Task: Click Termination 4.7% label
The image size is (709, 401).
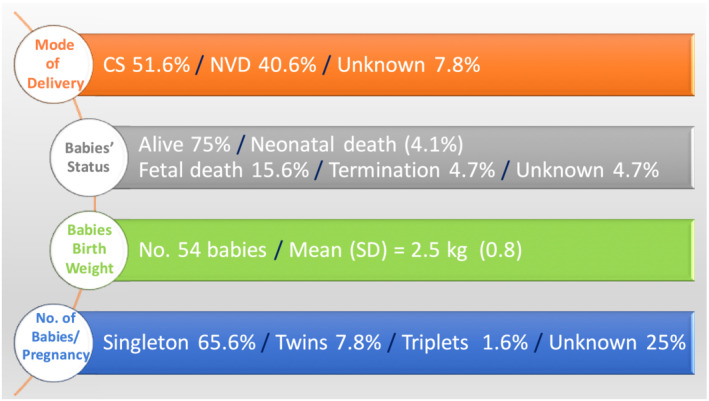Action: coord(412,170)
